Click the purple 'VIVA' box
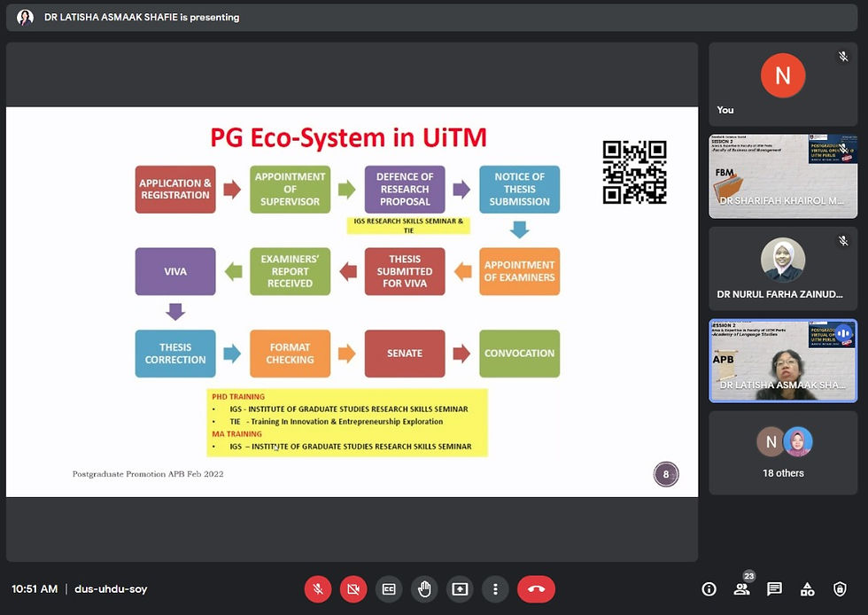Image resolution: width=868 pixels, height=615 pixels. (x=175, y=271)
